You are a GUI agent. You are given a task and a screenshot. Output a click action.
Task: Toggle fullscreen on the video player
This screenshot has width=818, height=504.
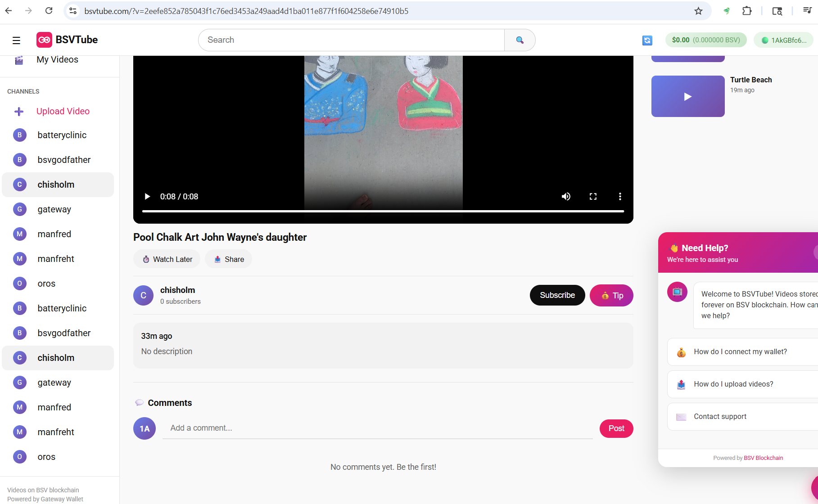click(593, 197)
